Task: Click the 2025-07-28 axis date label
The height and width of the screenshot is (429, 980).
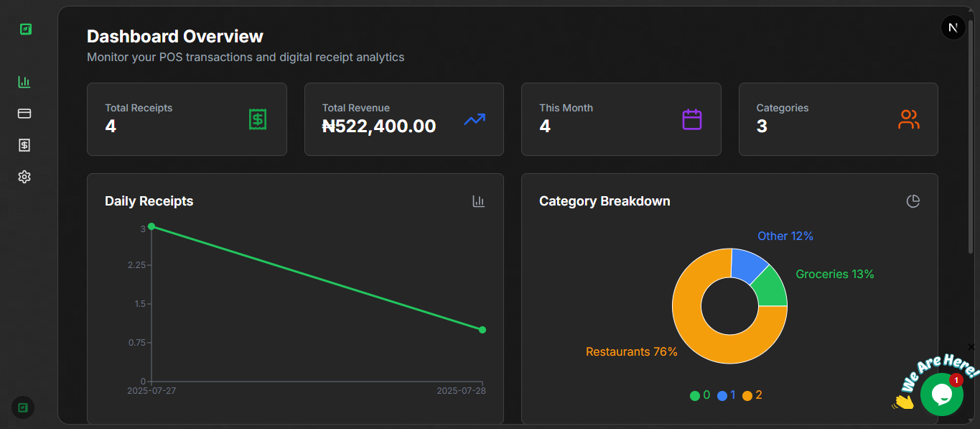Action: point(462,391)
